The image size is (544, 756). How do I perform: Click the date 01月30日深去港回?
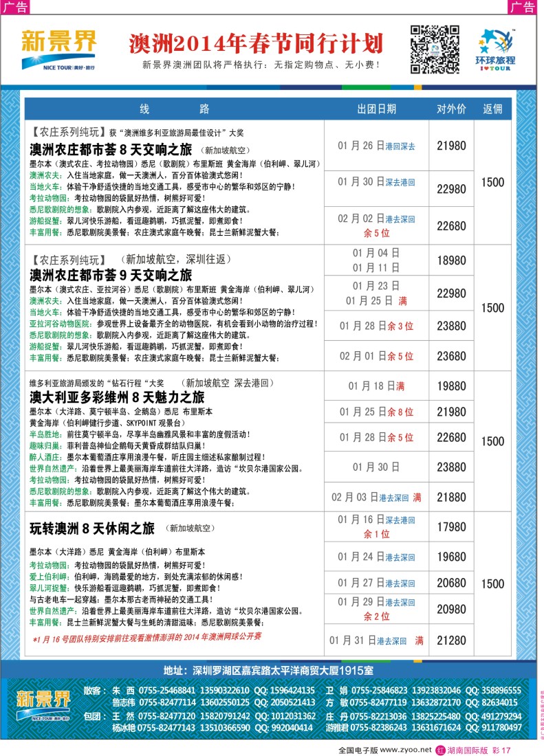click(x=376, y=181)
